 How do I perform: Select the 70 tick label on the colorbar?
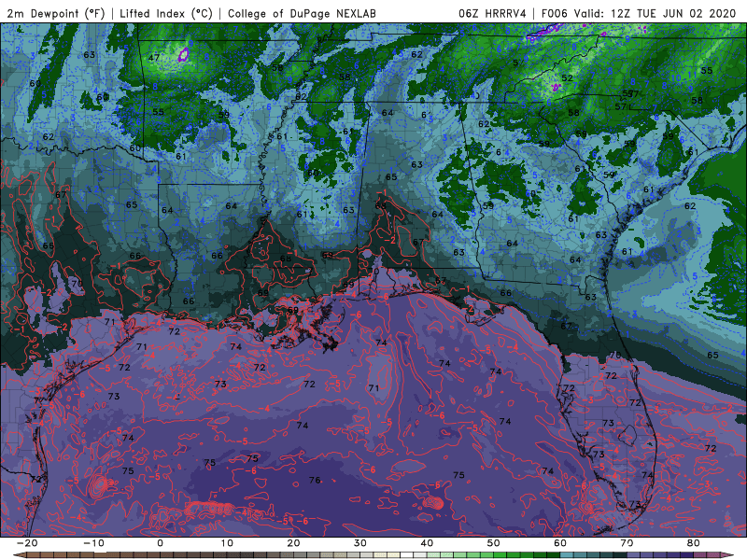point(627,543)
